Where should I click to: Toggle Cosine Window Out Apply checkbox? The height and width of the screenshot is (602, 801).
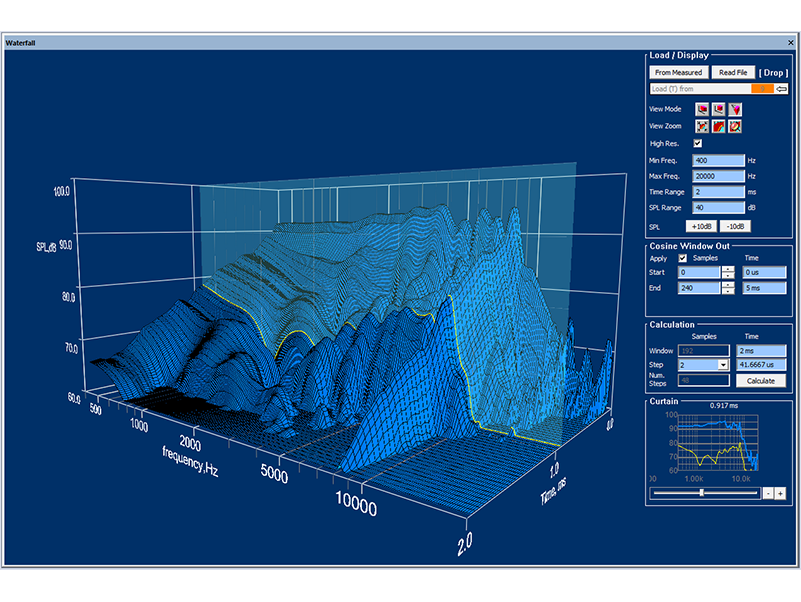(x=682, y=258)
